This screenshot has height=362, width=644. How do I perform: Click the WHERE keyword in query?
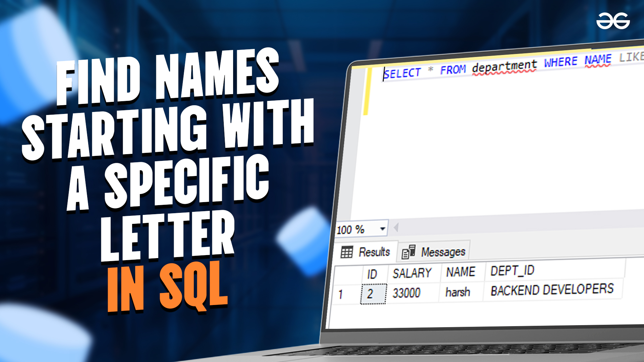coord(560,62)
